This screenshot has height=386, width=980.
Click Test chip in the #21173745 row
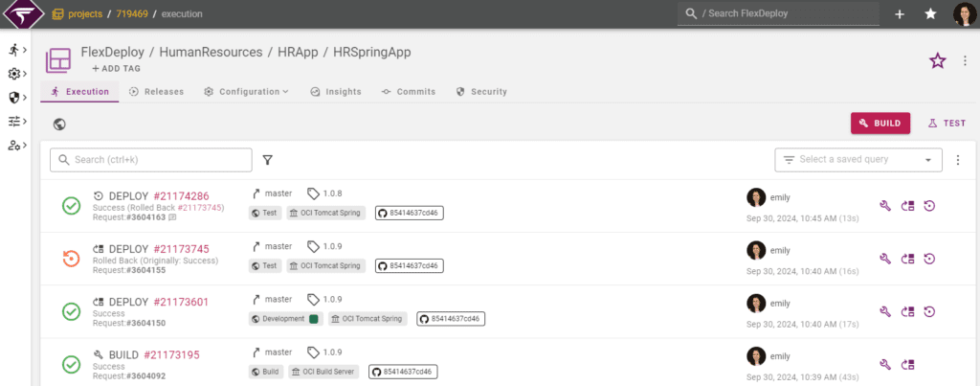[265, 266]
